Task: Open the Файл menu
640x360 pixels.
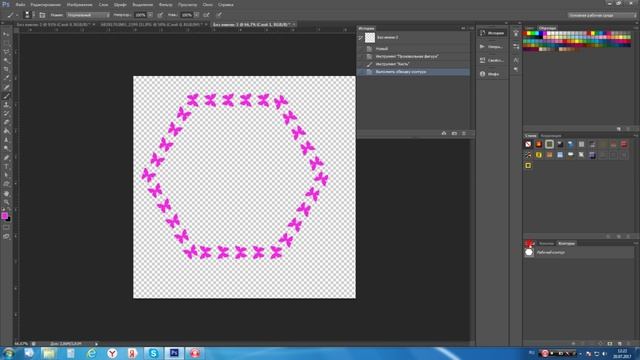Action: pyautogui.click(x=20, y=4)
